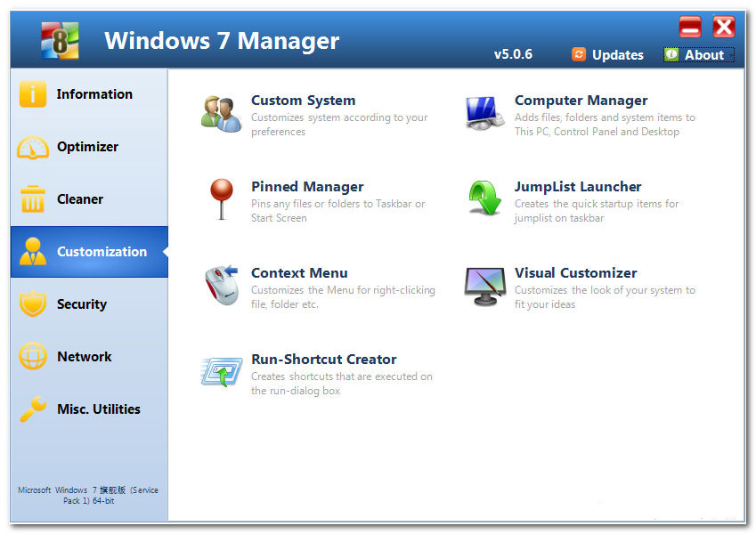This screenshot has height=534, width=756.
Task: Click the Network globe icon
Action: (32, 357)
